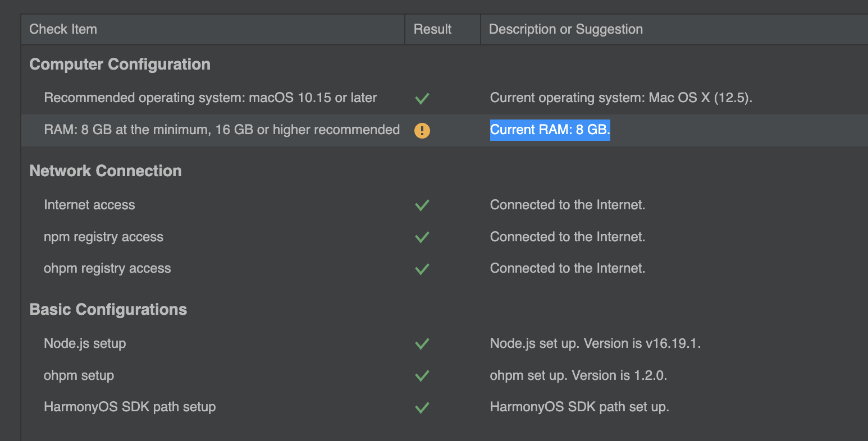Click the highlighted Current RAM: 8 GB text
868x441 pixels.
point(550,130)
